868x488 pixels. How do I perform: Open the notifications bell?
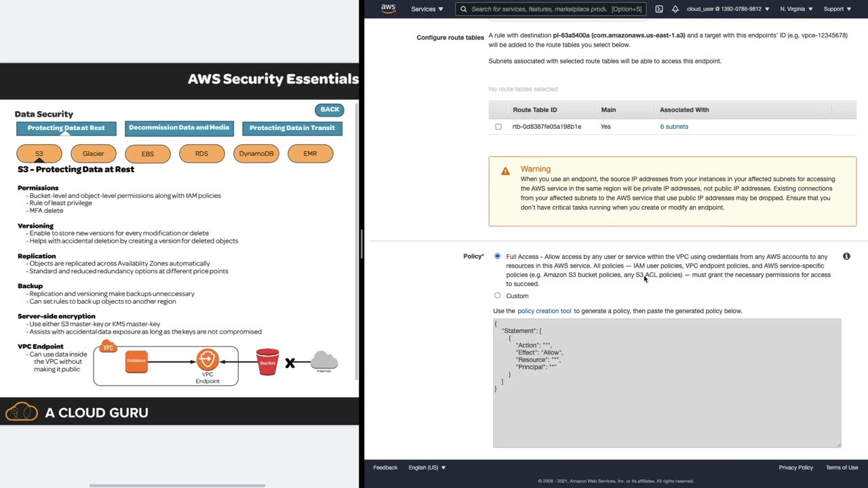(675, 9)
